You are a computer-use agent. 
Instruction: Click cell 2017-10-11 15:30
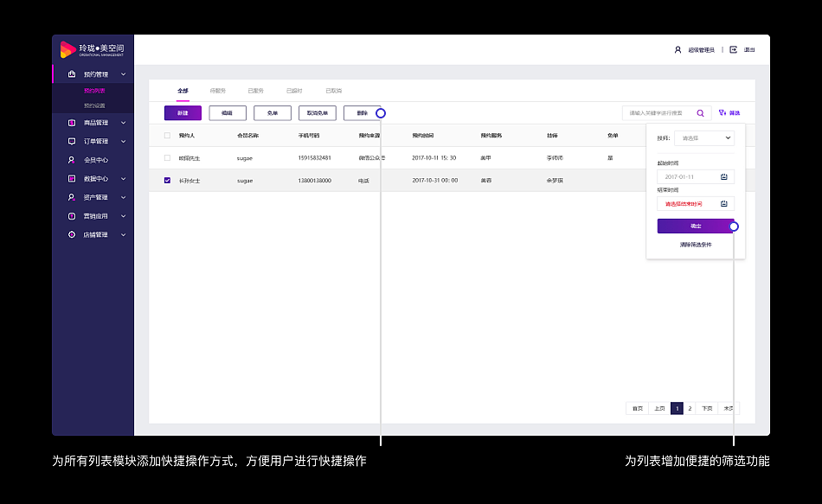click(x=434, y=157)
